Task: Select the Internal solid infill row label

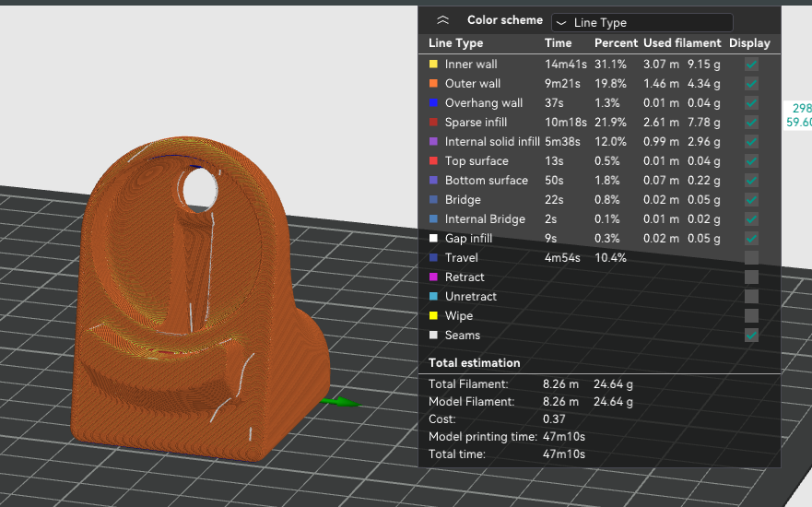Action: [x=492, y=141]
